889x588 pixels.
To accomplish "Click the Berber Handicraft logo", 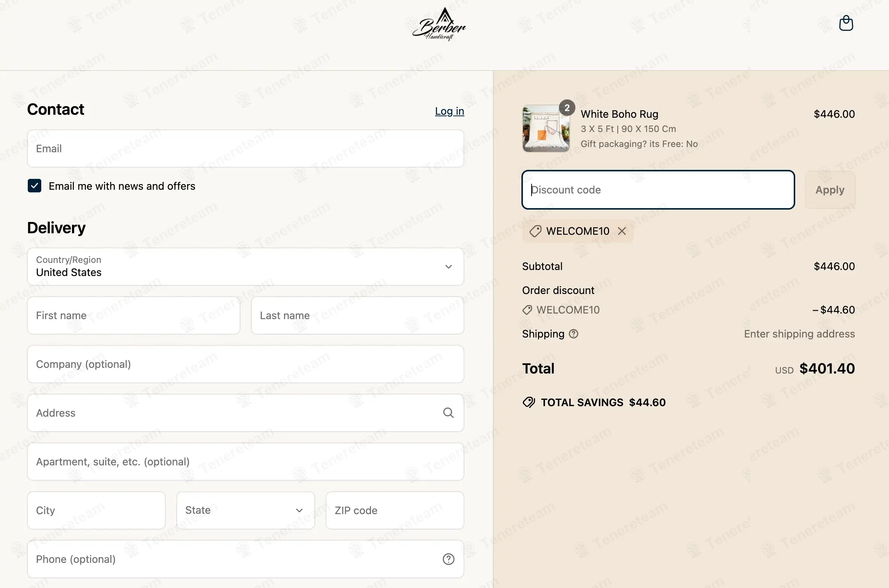I will pos(439,24).
